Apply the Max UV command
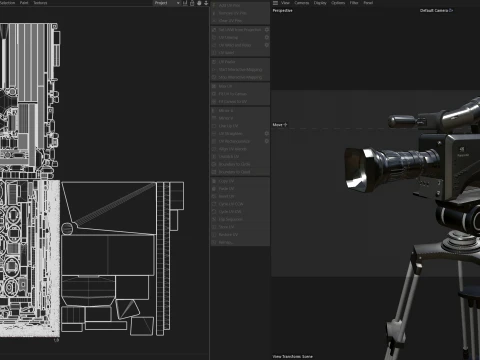Image resolution: width=480 pixels, height=360 pixels. coord(240,86)
